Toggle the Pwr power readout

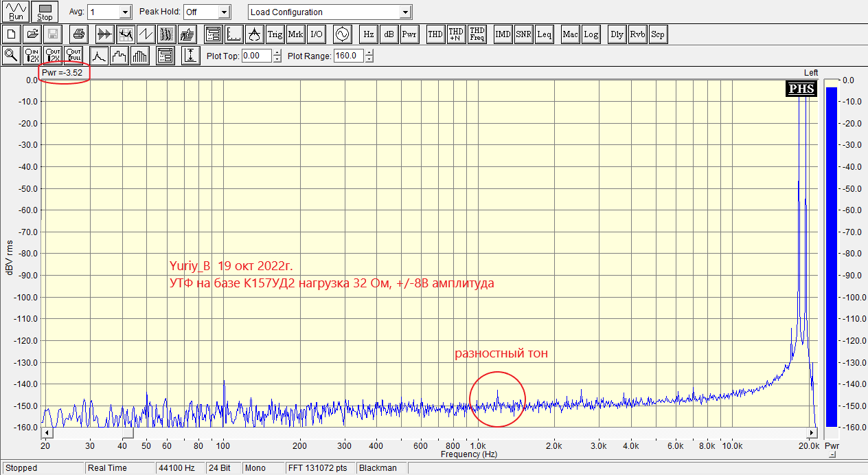coord(409,34)
